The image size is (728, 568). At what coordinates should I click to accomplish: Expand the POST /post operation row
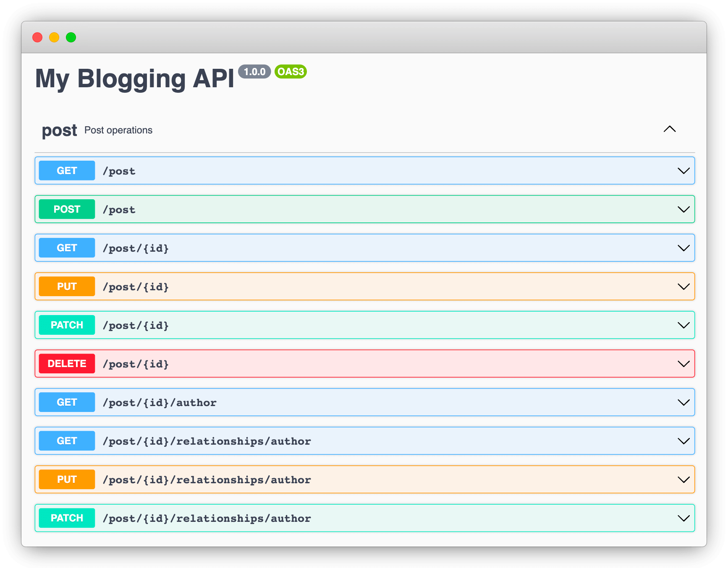pyautogui.click(x=683, y=209)
